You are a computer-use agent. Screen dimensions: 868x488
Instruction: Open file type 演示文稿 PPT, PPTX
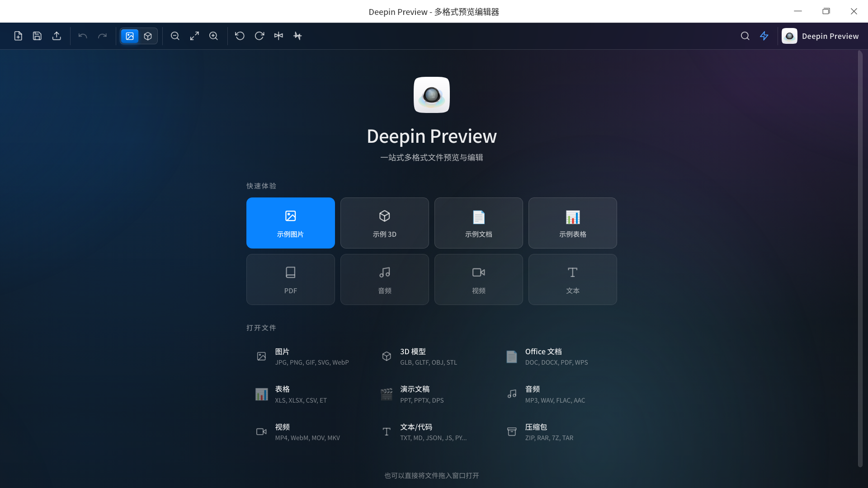(432, 394)
